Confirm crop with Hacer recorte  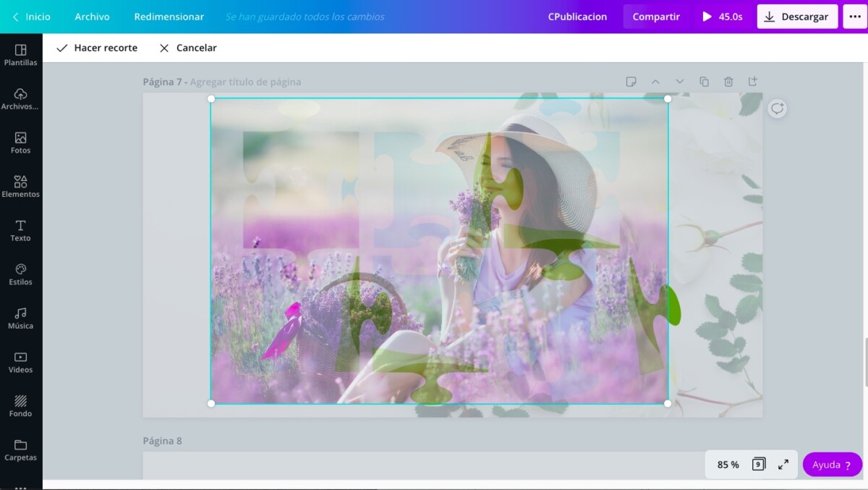tap(97, 48)
